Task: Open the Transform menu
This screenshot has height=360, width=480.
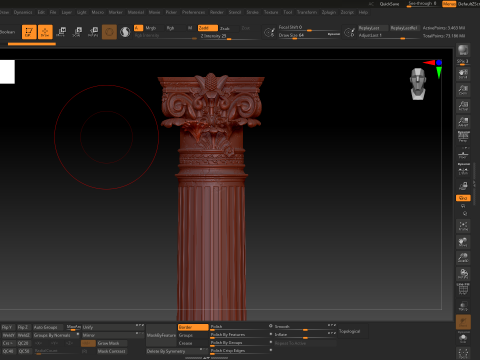Action: coord(307,12)
